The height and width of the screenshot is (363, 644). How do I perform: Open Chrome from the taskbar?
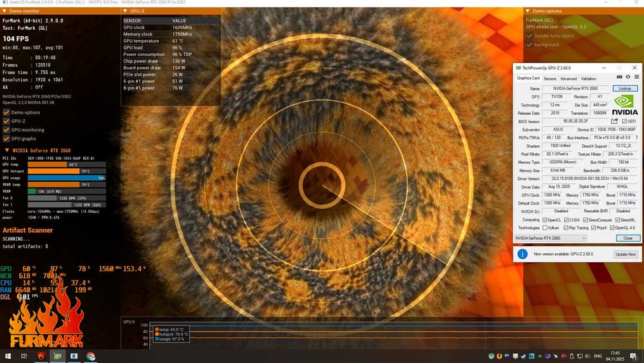(x=91, y=356)
